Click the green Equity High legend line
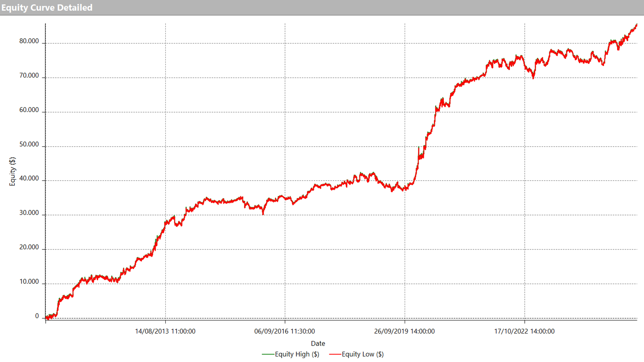The width and height of the screenshot is (644, 362). click(x=268, y=354)
